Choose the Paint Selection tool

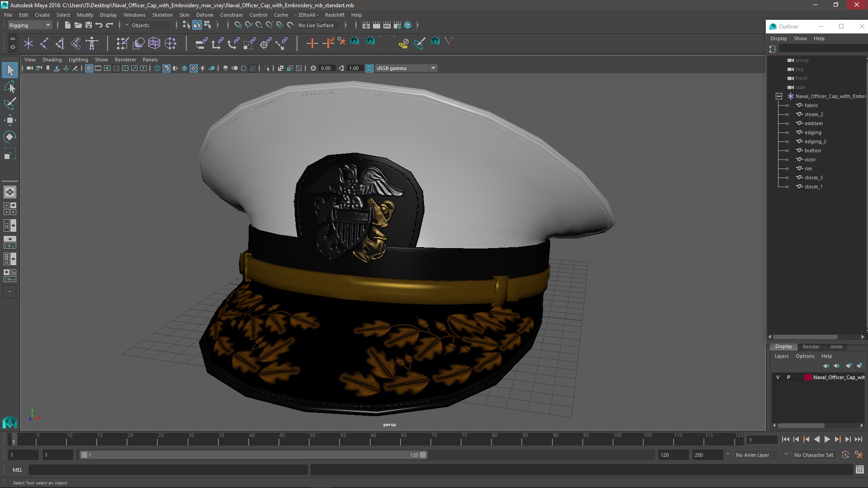[x=10, y=103]
